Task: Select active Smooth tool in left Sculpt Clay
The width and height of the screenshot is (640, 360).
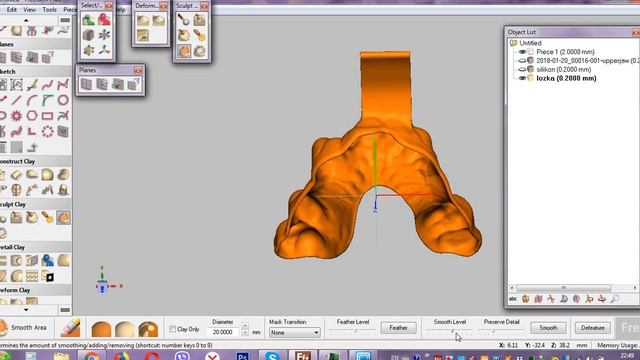Action: pyautogui.click(x=63, y=218)
